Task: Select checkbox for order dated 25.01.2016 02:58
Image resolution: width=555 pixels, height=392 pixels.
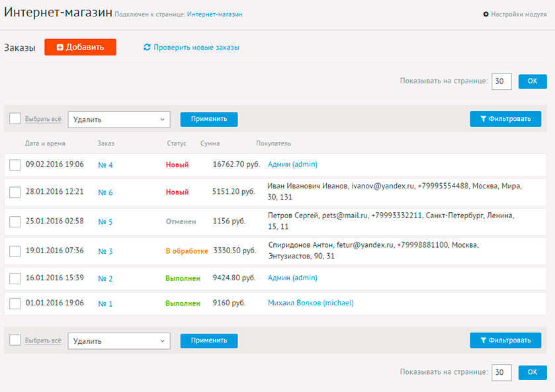Action: coord(15,221)
